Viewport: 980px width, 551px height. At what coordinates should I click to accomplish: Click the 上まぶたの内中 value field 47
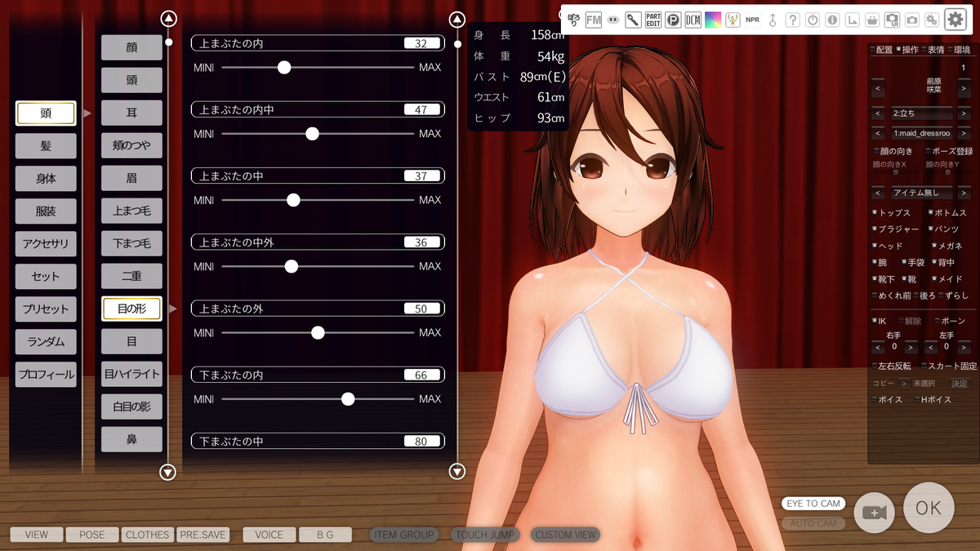click(421, 109)
